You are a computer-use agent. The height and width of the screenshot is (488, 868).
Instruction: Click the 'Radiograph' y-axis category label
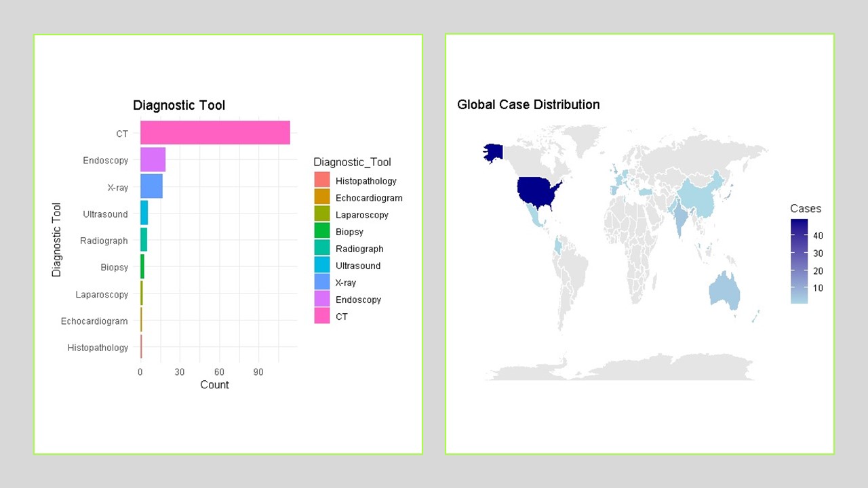coord(104,241)
